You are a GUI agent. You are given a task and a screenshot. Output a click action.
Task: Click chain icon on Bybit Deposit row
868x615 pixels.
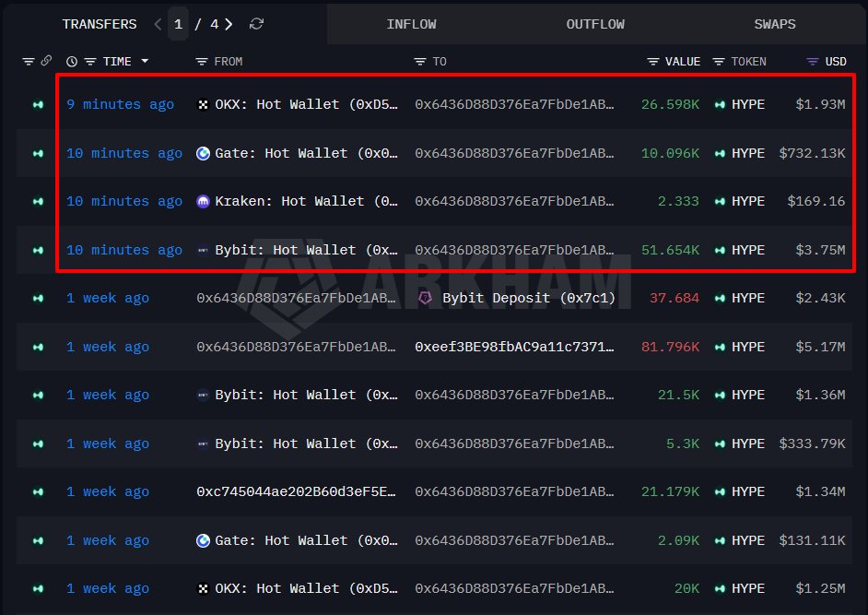[38, 298]
